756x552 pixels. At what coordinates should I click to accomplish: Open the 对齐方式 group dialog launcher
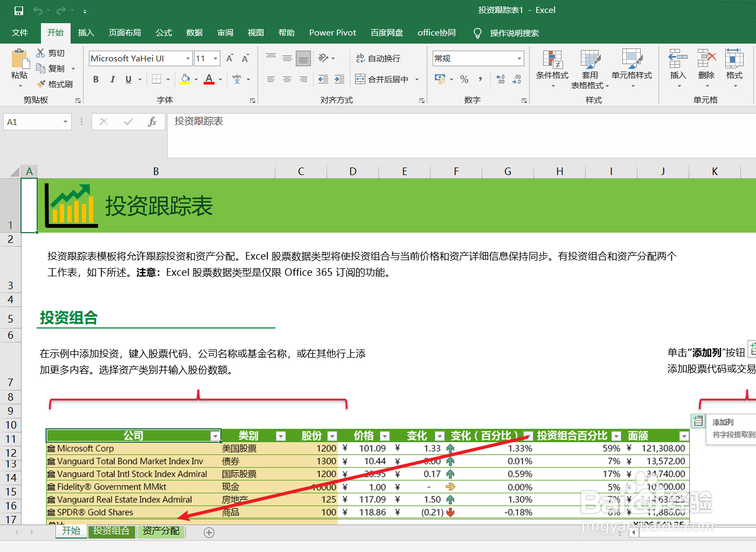tap(422, 101)
